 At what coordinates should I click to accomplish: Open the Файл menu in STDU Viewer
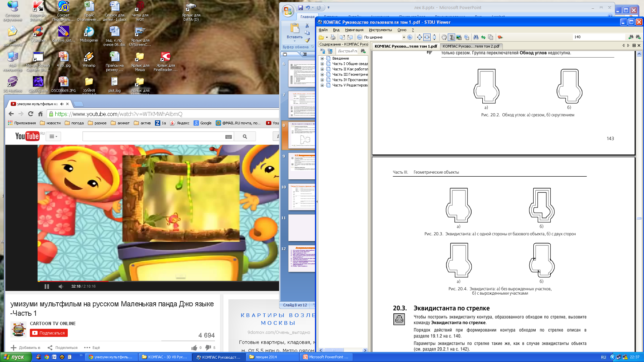tap(323, 30)
